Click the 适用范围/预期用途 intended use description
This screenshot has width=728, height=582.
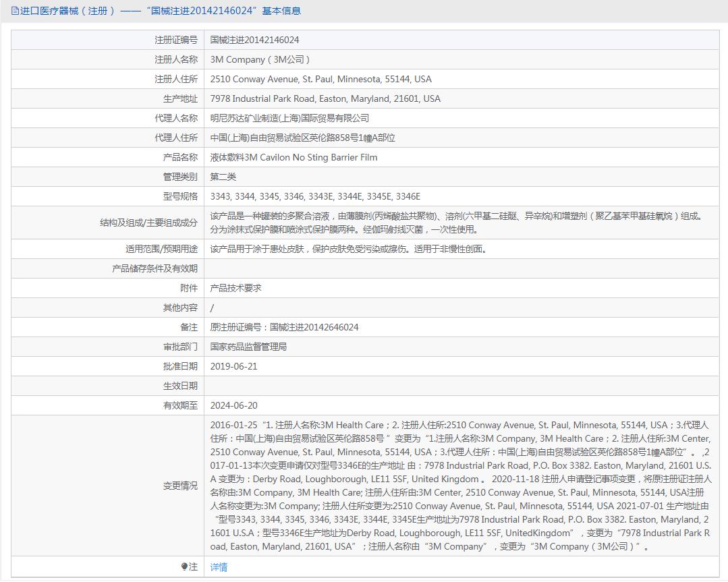pos(349,250)
